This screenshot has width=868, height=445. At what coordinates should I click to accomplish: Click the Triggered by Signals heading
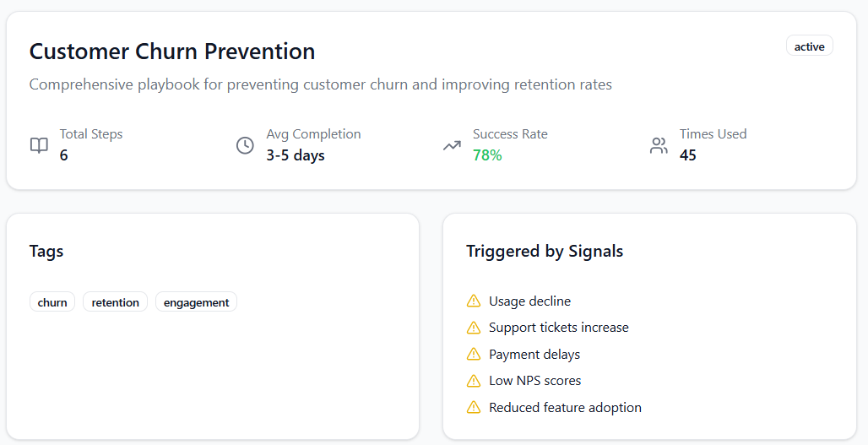(x=545, y=251)
